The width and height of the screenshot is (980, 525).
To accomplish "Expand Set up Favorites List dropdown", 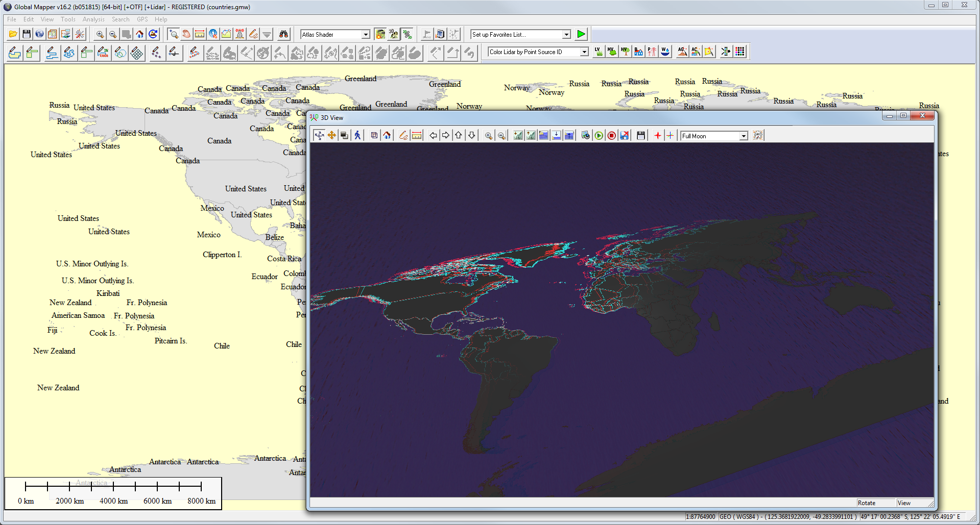I will pyautogui.click(x=566, y=35).
